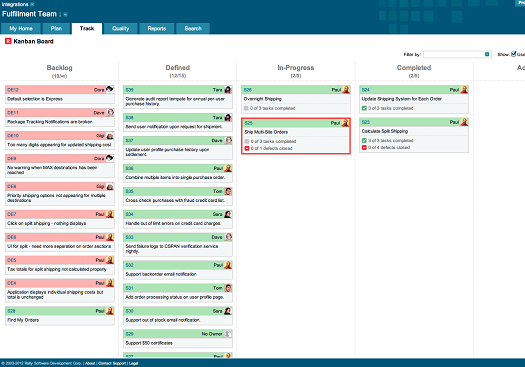
Task: Open the Reports tab
Action: 157,28
